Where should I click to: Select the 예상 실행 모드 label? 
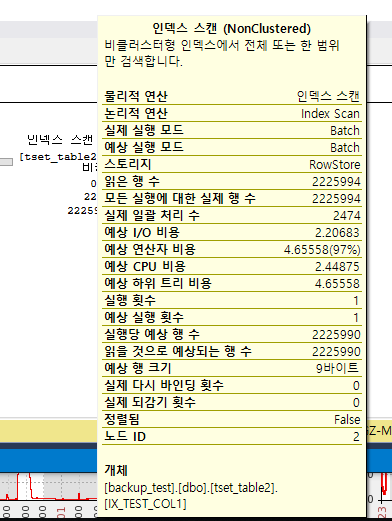[144, 147]
